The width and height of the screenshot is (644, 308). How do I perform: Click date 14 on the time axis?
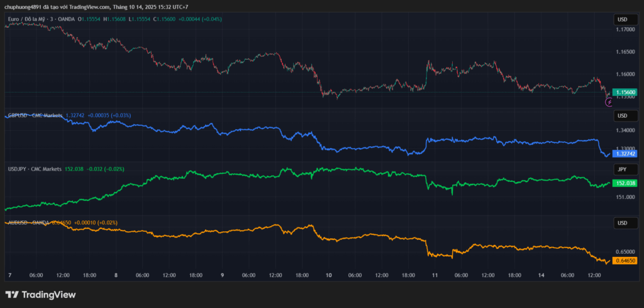click(540, 275)
